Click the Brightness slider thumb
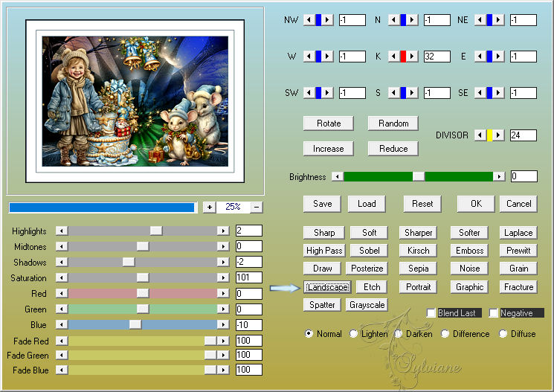The width and height of the screenshot is (554, 392). click(x=419, y=176)
